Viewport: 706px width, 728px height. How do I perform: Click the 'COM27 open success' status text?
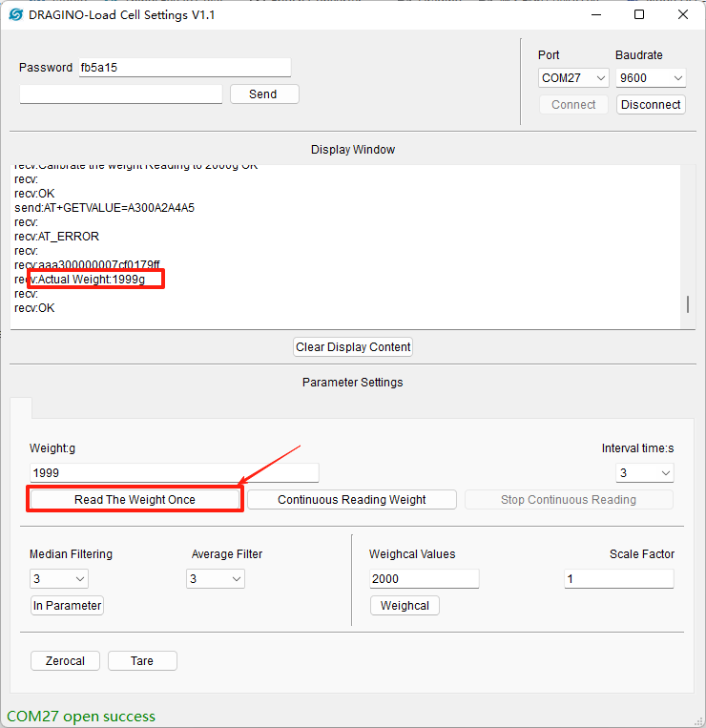pyautogui.click(x=81, y=716)
